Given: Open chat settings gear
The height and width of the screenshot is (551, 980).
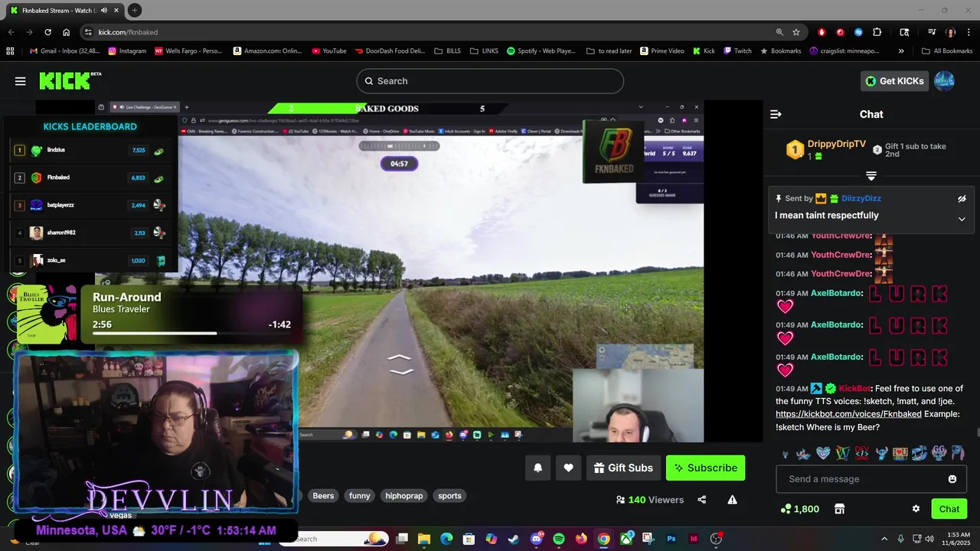Looking at the screenshot, I should pyautogui.click(x=916, y=509).
